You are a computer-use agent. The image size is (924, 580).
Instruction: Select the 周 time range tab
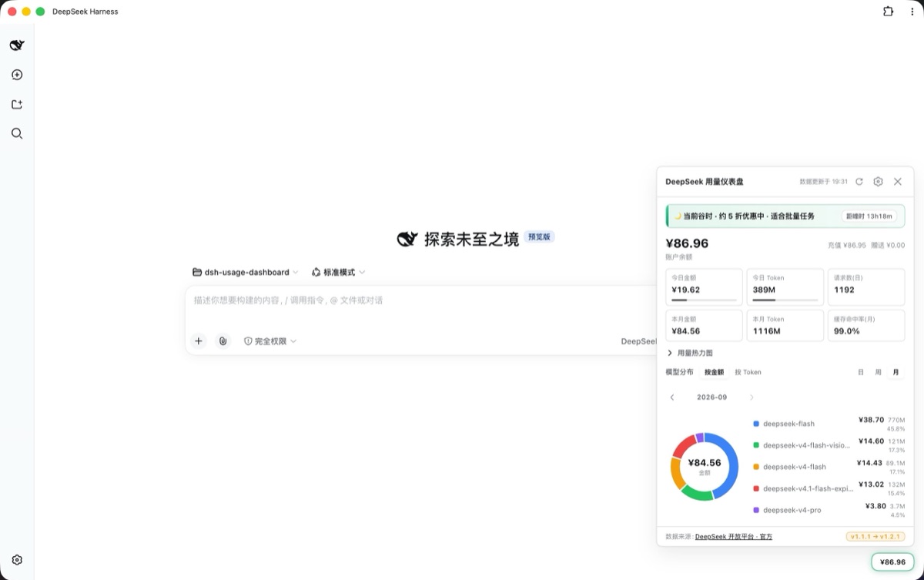pyautogui.click(x=878, y=372)
